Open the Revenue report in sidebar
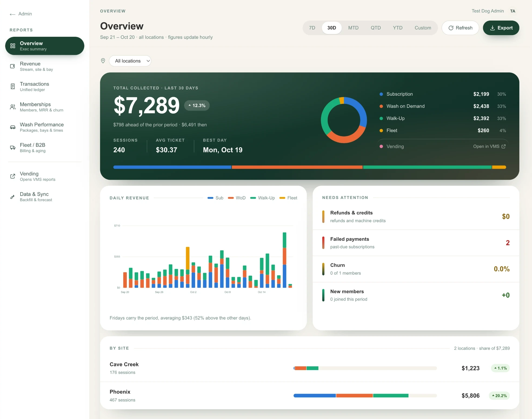This screenshot has height=419, width=532. click(45, 66)
